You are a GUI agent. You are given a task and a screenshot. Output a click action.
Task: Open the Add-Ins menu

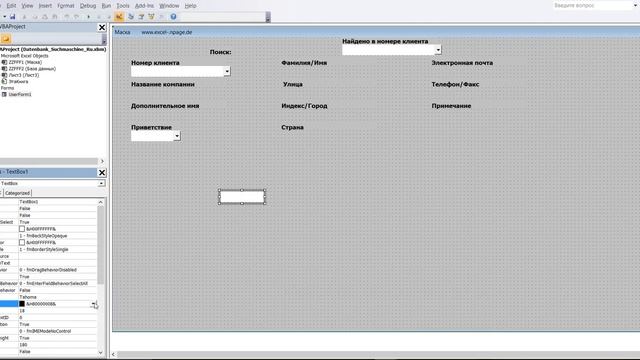coord(144,6)
